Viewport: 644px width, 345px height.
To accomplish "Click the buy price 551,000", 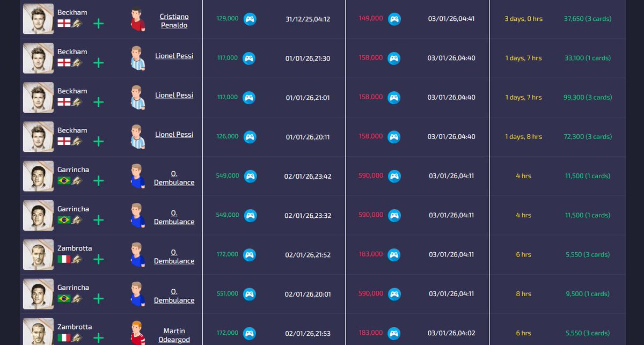I will coord(228,293).
